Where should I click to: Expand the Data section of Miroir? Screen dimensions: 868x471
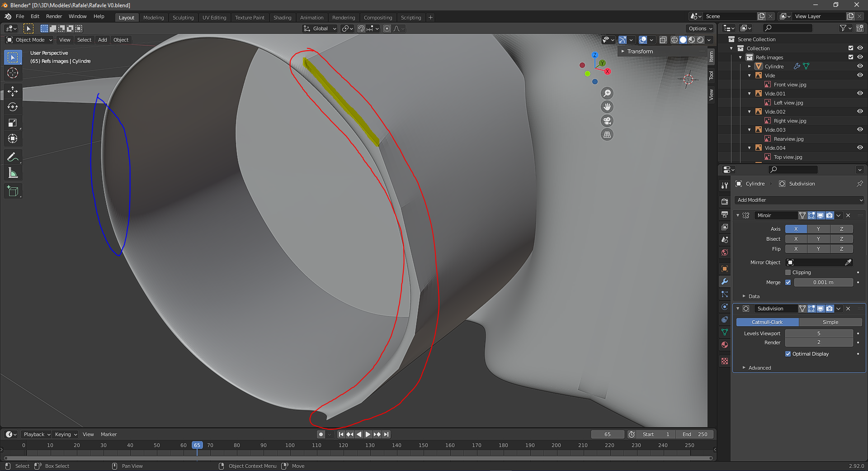click(754, 296)
